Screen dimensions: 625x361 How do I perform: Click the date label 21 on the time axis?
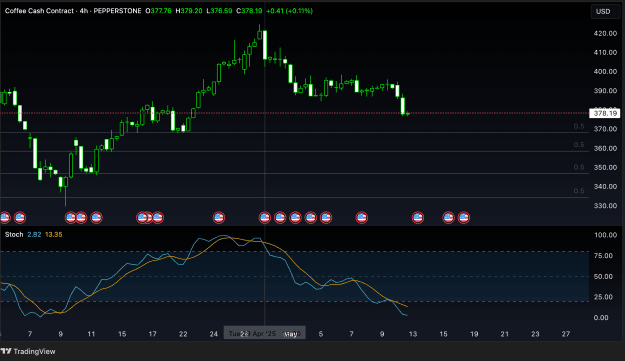point(505,334)
